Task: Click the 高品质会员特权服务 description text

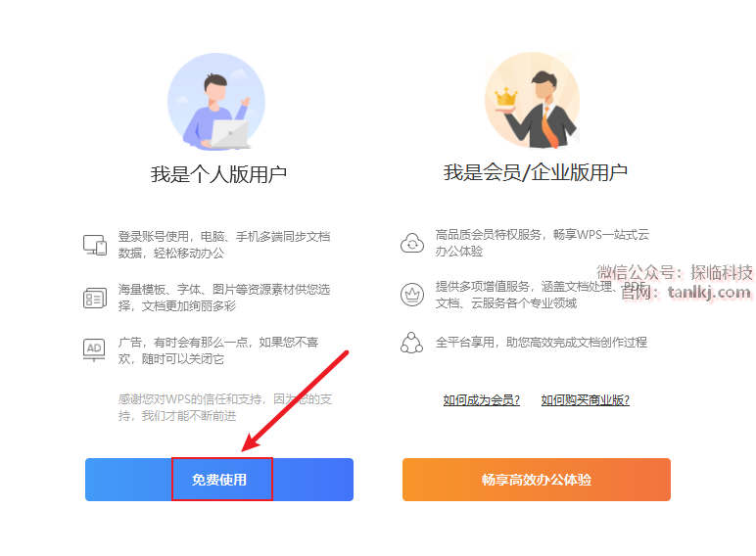Action: pos(543,243)
